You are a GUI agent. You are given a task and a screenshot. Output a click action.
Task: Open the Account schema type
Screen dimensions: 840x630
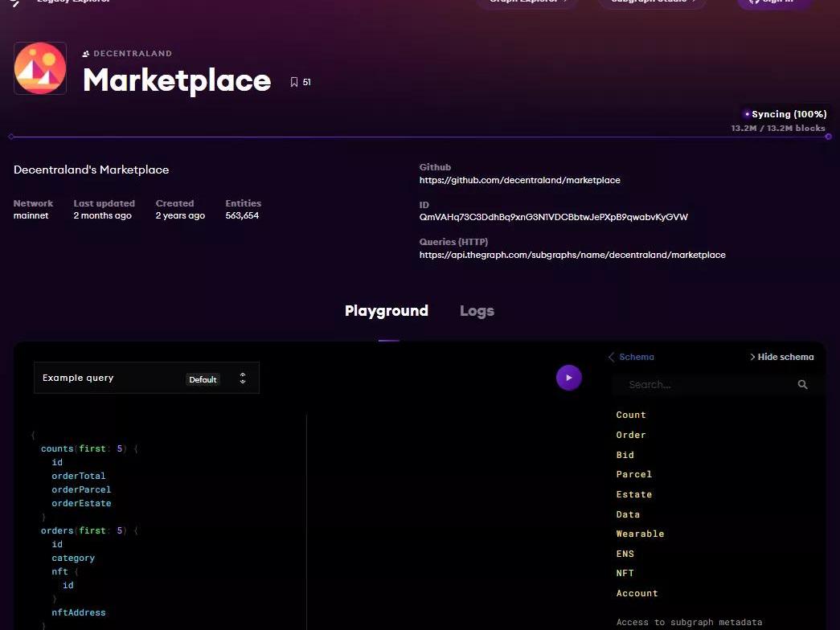(637, 593)
